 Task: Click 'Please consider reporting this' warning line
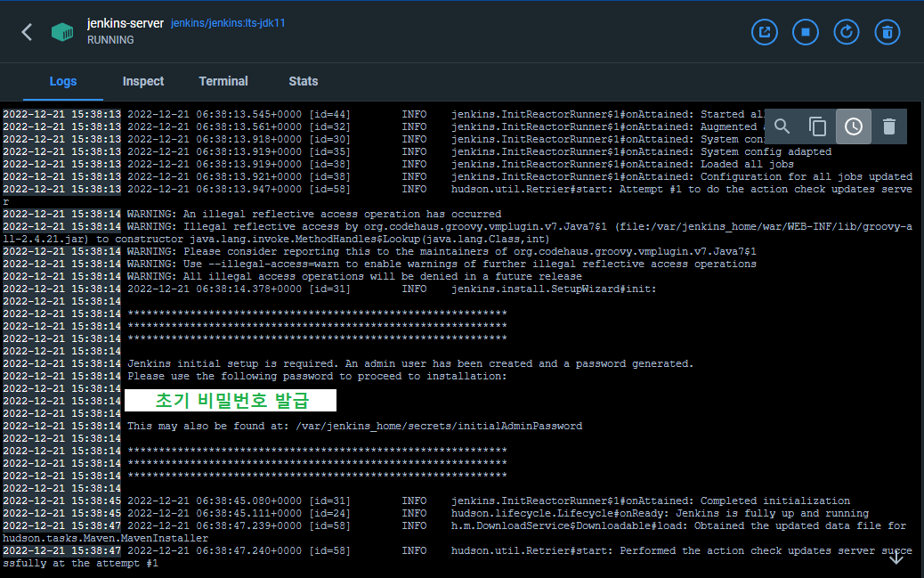[x=442, y=251]
